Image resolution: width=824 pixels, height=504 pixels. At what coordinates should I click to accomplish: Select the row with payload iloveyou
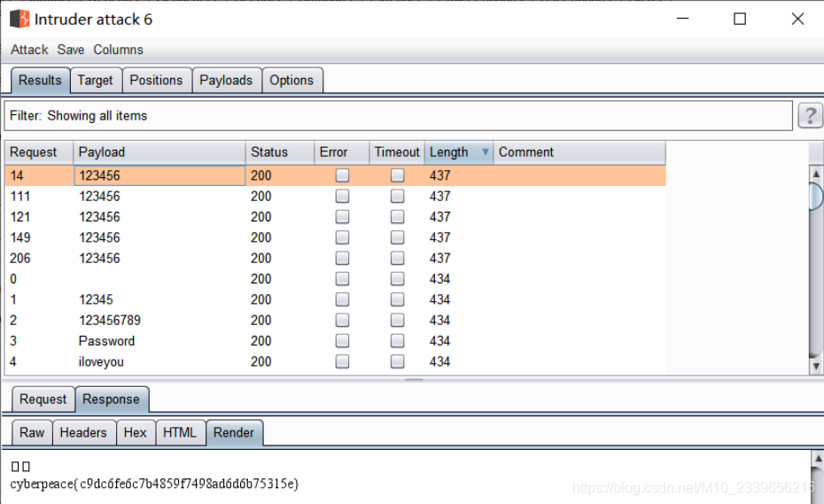[x=335, y=361]
